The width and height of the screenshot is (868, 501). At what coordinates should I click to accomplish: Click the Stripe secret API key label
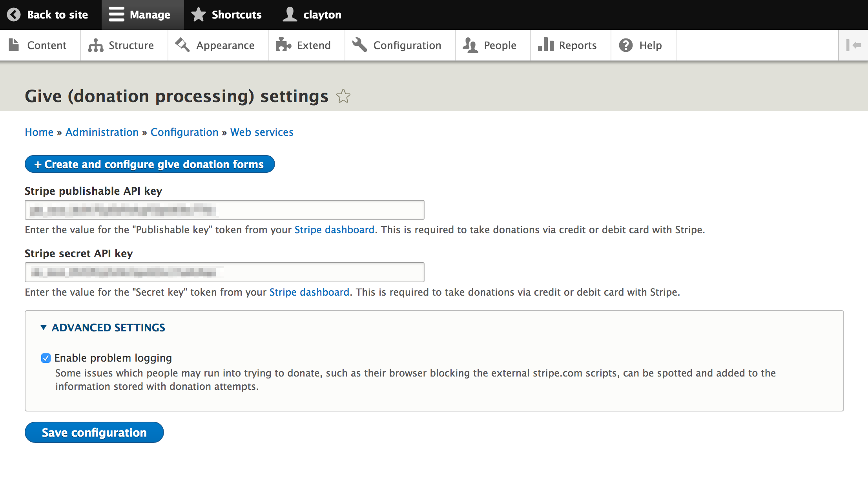click(79, 254)
